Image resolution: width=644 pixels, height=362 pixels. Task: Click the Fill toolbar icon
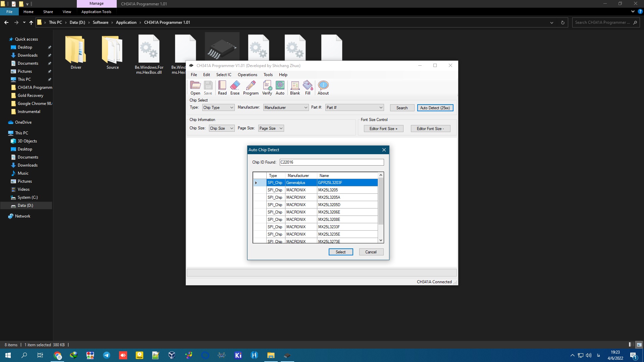point(308,88)
